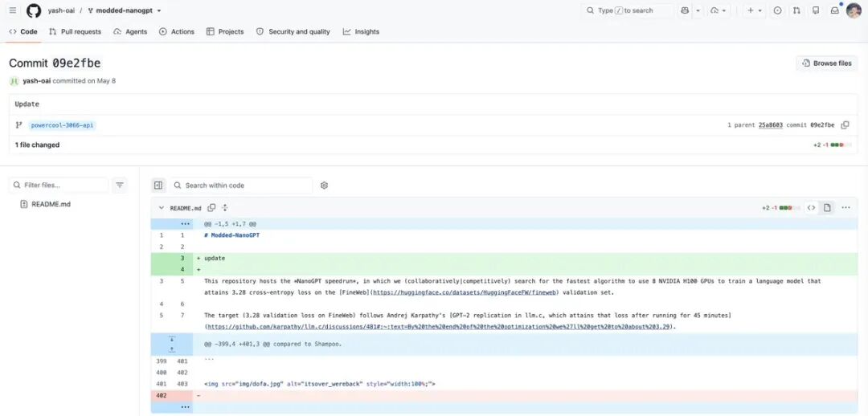Click the huggingface.co fineweb URL text
868x416 pixels.
[x=465, y=292]
